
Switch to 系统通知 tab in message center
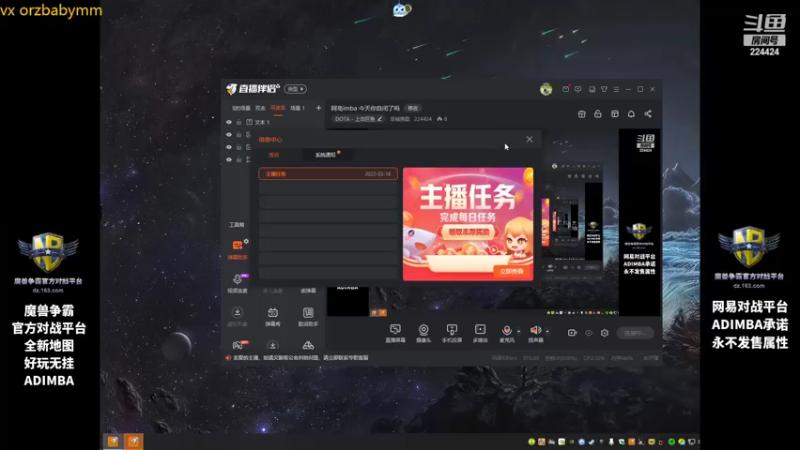click(x=326, y=155)
